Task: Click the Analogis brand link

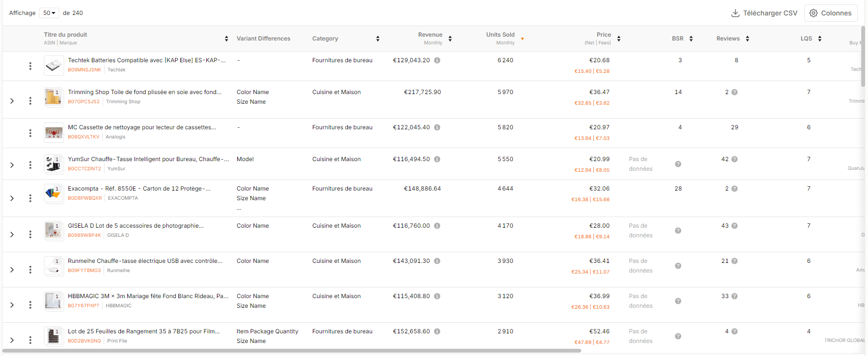Action: click(x=115, y=137)
